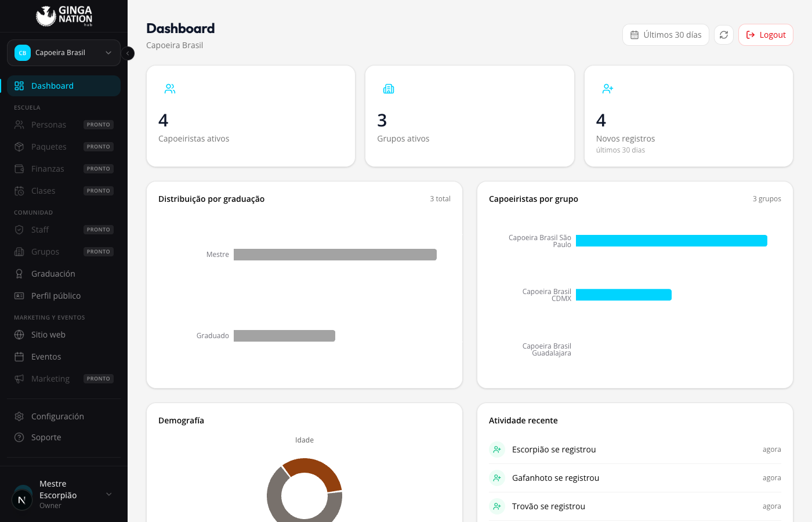
Task: Click the 3 total label
Action: [x=440, y=199]
